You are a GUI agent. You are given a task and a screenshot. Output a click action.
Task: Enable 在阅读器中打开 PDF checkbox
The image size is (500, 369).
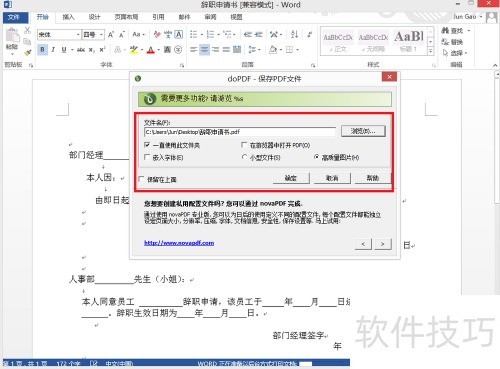[244, 145]
